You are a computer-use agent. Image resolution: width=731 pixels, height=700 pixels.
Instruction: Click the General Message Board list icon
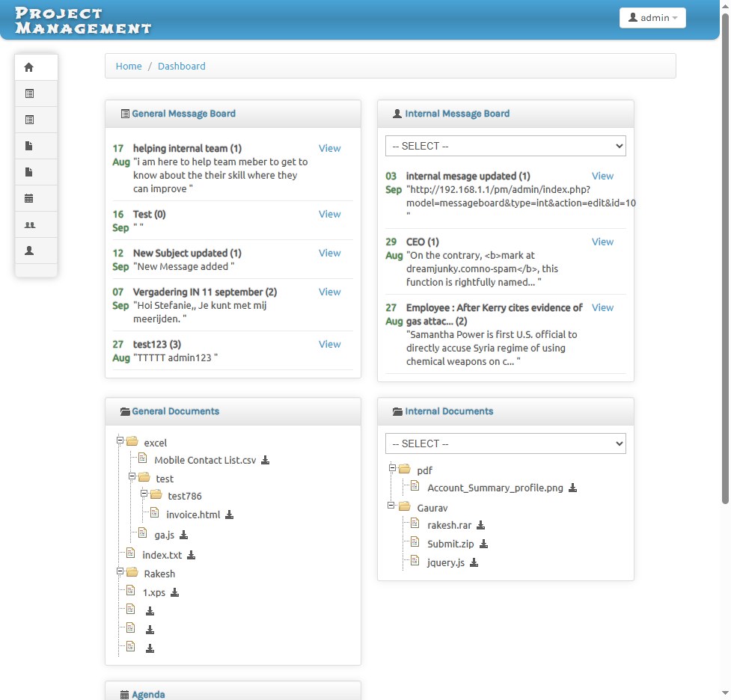pos(125,114)
